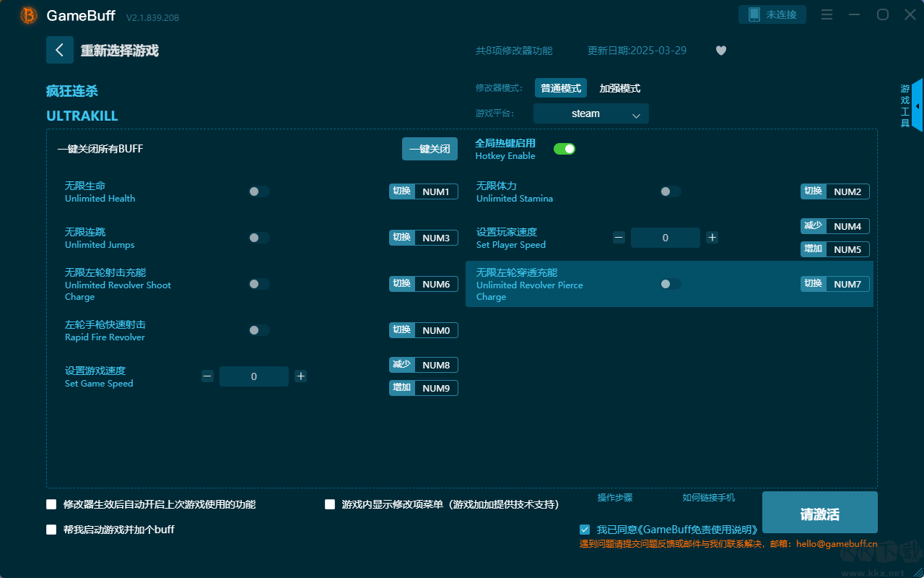Open the steam platform dropdown
Screen dimensions: 924x578
coord(590,113)
